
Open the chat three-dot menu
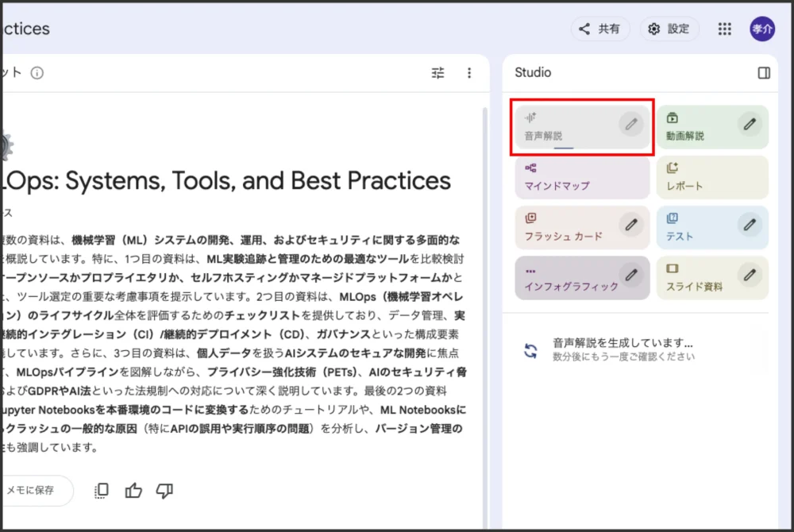469,73
